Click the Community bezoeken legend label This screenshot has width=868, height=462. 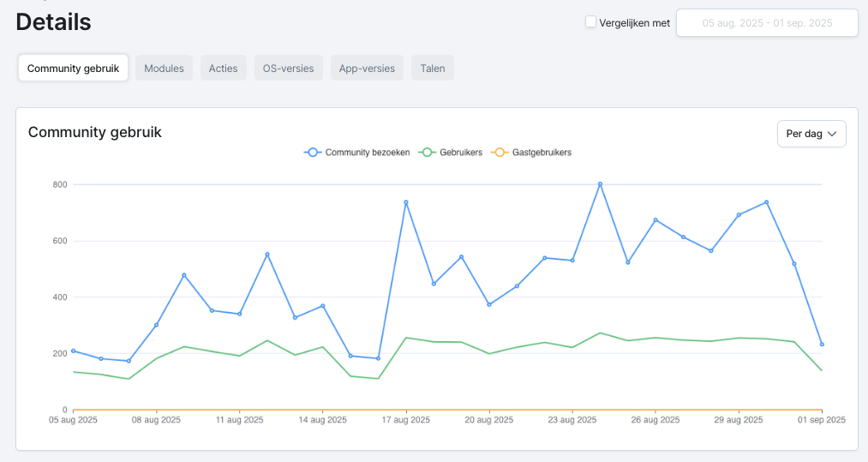[x=368, y=153]
